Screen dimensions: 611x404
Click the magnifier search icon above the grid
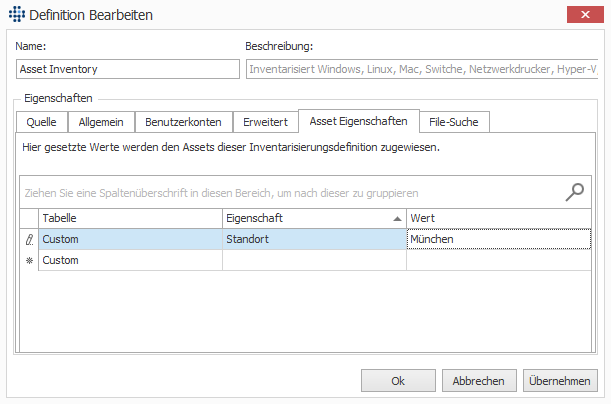click(x=575, y=192)
